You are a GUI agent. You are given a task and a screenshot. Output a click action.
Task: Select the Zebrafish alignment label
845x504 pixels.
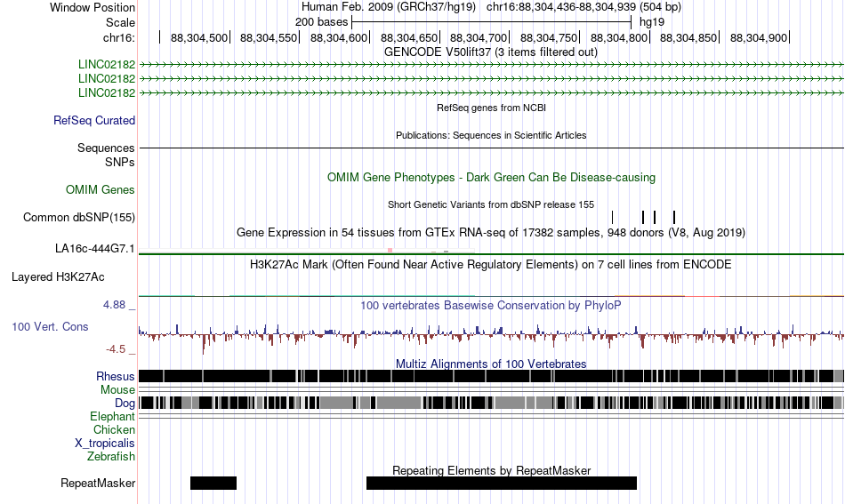[111, 457]
